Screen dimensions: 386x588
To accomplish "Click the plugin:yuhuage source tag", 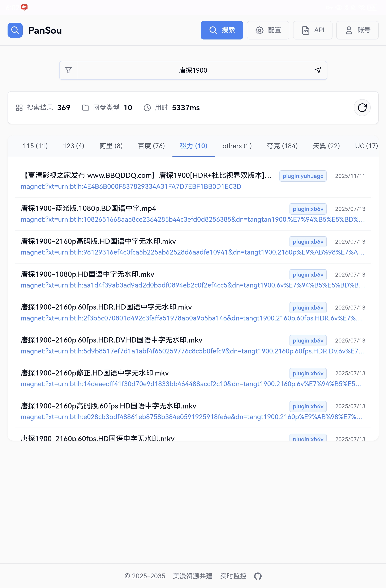I will 303,176.
